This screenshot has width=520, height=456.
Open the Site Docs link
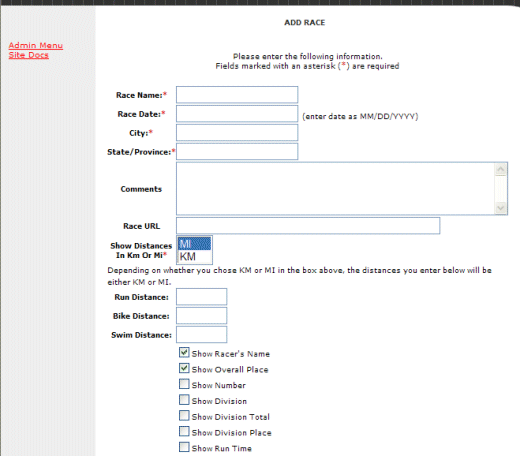pyautogui.click(x=29, y=55)
